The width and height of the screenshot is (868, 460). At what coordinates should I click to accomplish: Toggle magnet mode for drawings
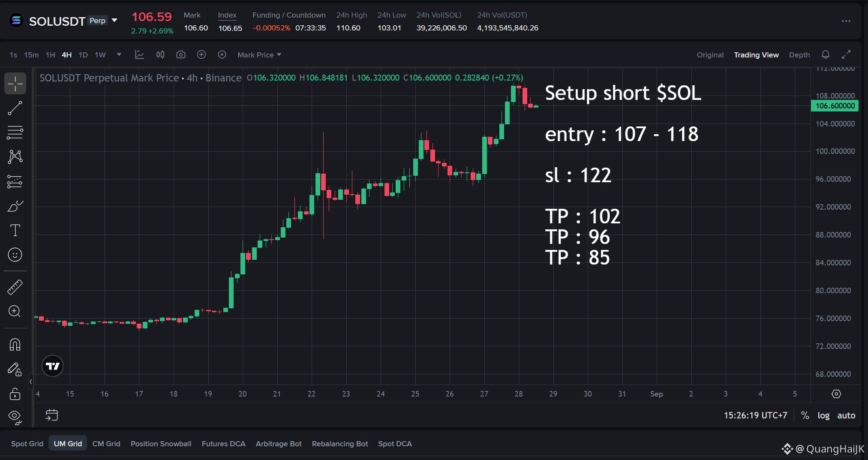15,345
